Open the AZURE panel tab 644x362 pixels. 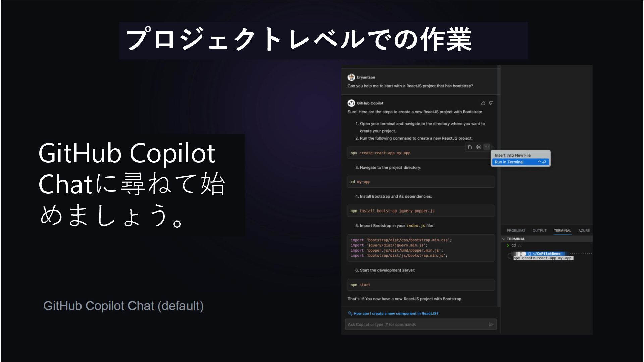coord(584,231)
